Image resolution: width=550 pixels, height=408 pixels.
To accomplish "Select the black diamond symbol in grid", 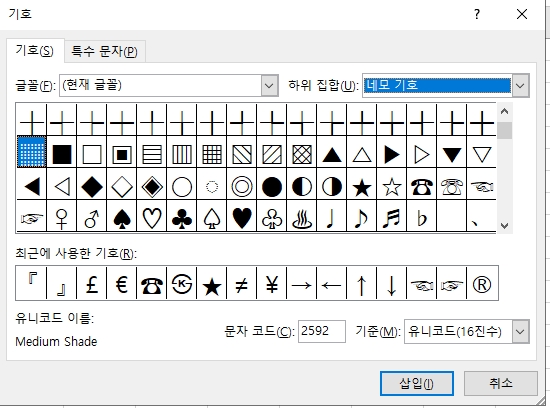I will [92, 186].
